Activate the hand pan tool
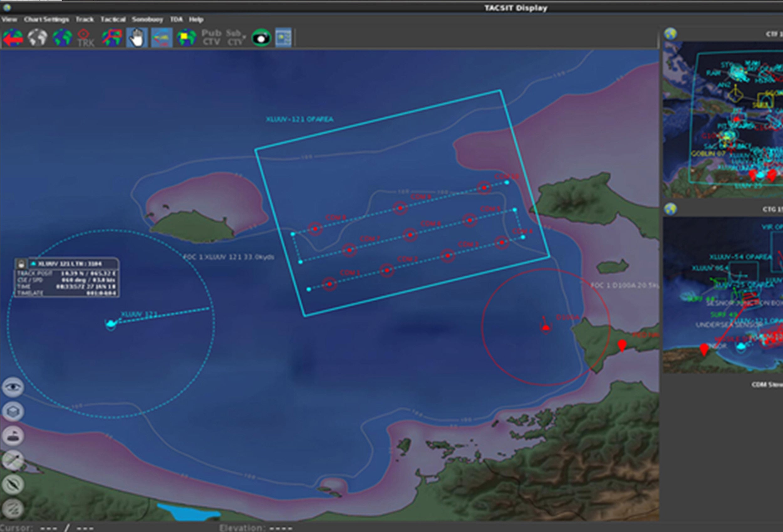This screenshot has height=532, width=783. point(137,38)
